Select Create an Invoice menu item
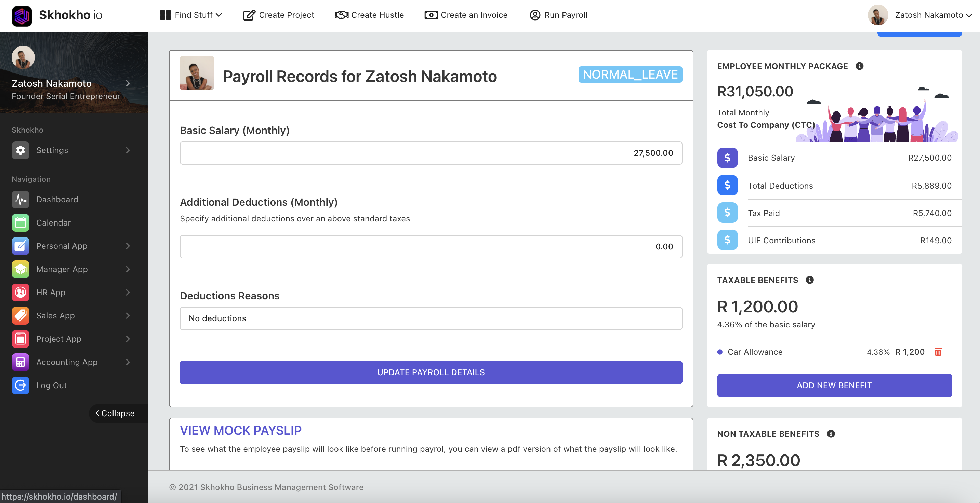Image resolution: width=980 pixels, height=503 pixels. pos(466,15)
